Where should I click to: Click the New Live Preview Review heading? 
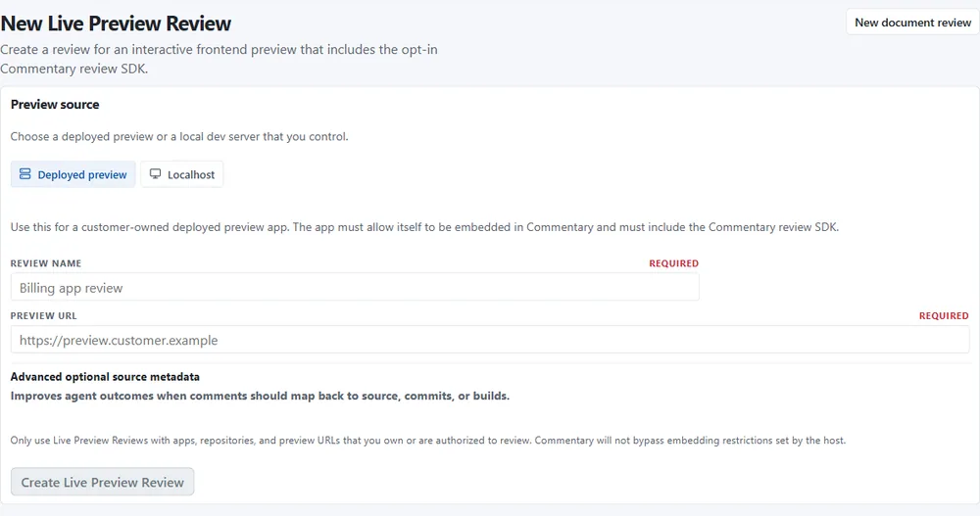116,23
